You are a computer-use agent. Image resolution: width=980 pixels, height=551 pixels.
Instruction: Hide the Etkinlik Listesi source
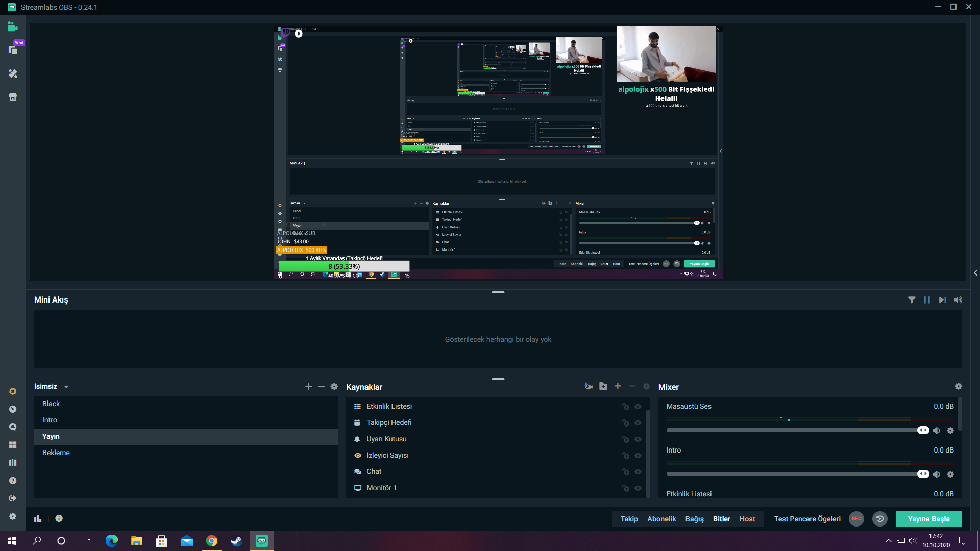[x=638, y=407]
